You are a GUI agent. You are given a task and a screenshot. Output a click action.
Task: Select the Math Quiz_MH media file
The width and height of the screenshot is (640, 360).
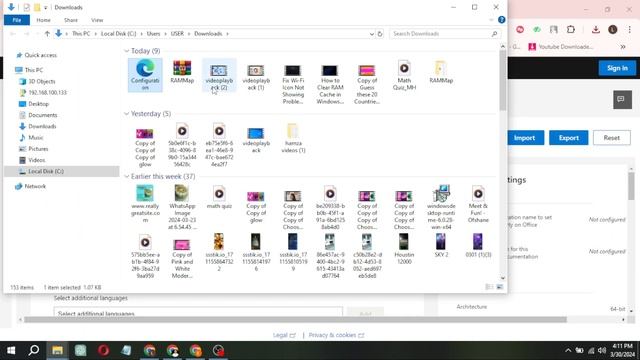(404, 76)
